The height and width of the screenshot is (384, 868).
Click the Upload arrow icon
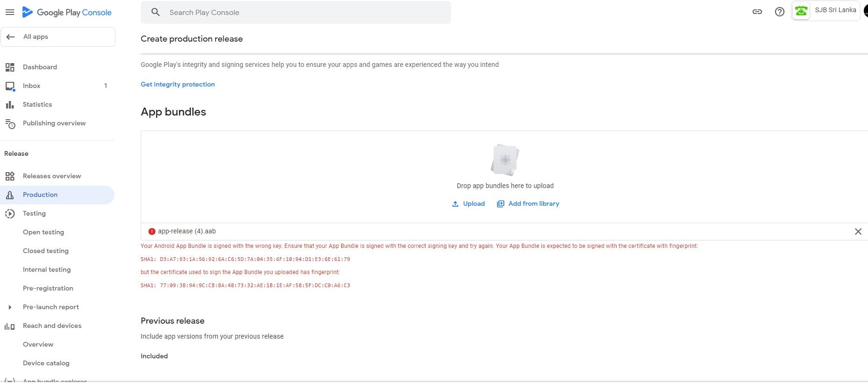tap(455, 204)
